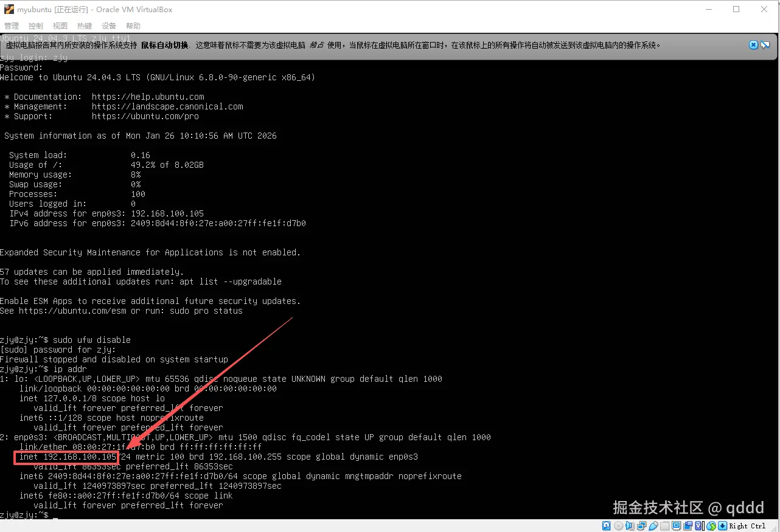Click 'Expanded Security Maintenance' not enabled line
780x532 pixels.
click(x=150, y=252)
